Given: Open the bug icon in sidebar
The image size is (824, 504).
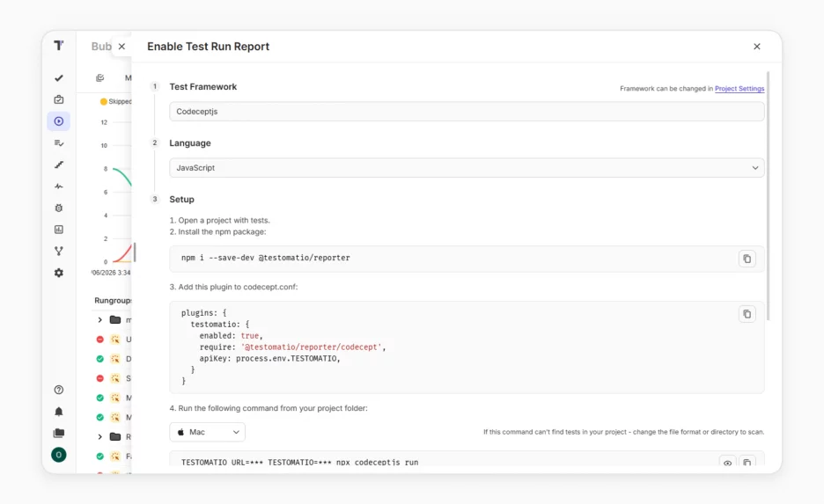Looking at the screenshot, I should 59,208.
